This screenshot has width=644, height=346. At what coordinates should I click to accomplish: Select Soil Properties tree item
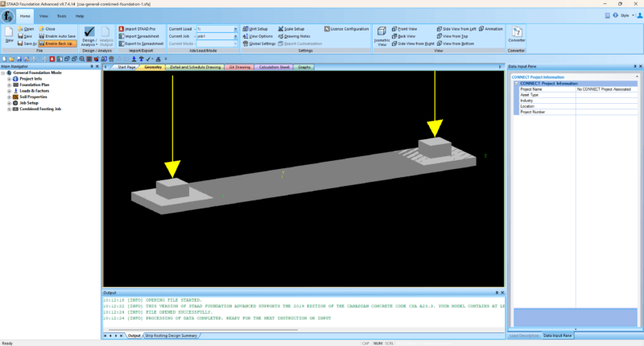[x=33, y=97]
